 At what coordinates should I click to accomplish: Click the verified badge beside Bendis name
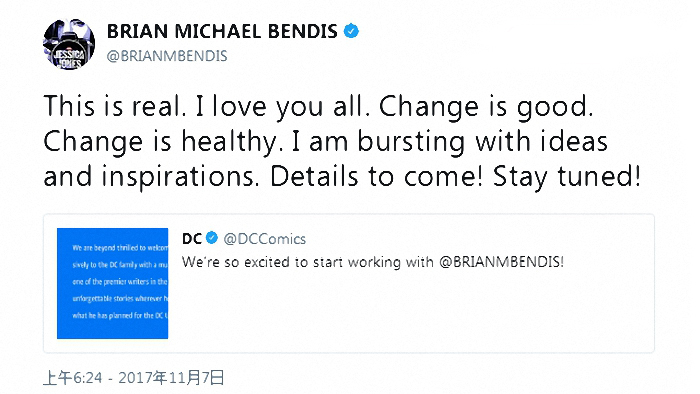click(x=351, y=31)
